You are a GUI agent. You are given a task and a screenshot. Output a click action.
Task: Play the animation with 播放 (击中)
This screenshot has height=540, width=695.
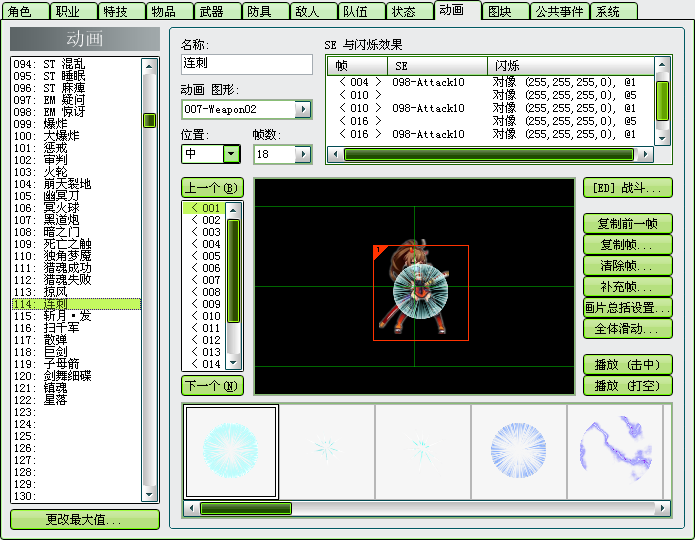(x=627, y=364)
